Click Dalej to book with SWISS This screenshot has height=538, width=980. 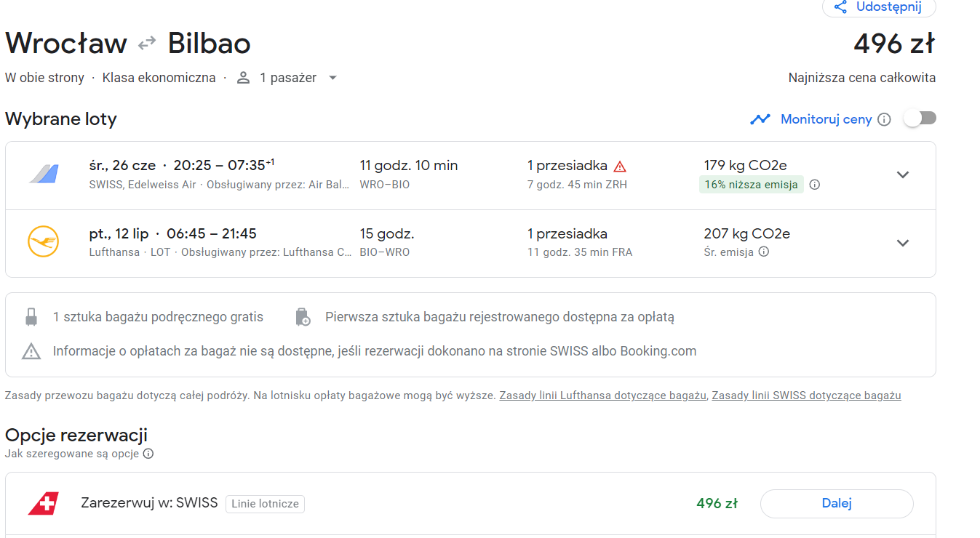point(837,503)
